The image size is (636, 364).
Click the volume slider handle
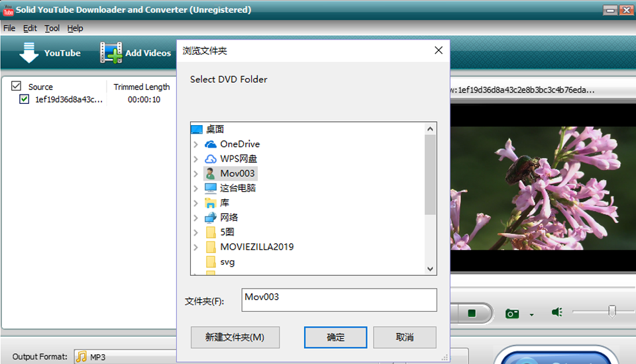612,311
